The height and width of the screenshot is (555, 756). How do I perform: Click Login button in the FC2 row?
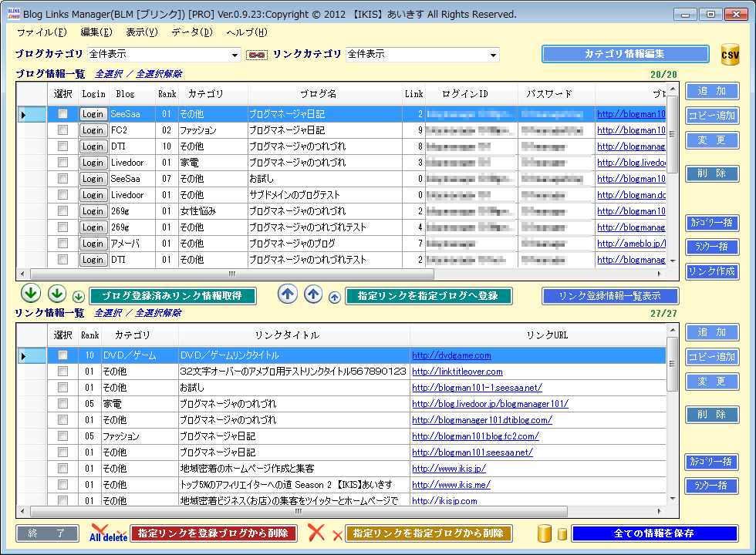[93, 130]
